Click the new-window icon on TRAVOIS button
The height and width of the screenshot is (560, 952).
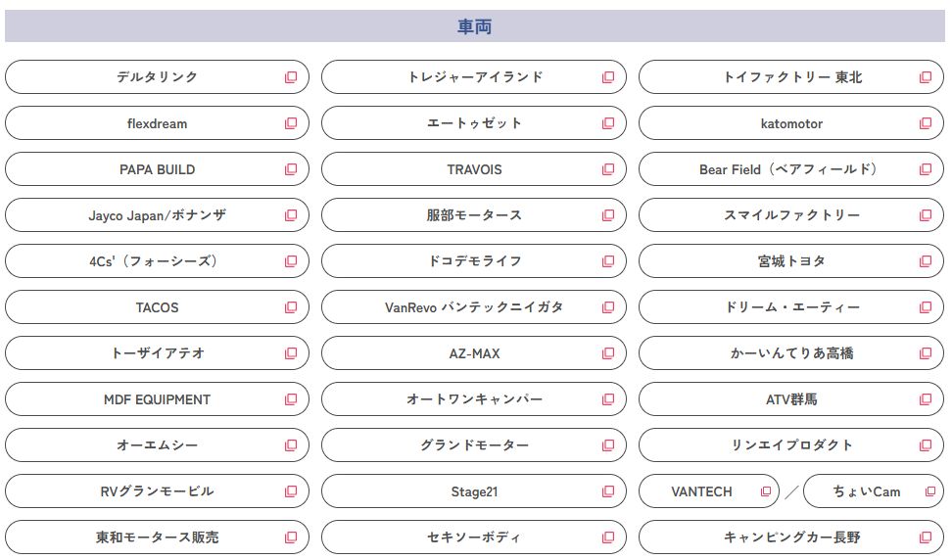pyautogui.click(x=608, y=169)
